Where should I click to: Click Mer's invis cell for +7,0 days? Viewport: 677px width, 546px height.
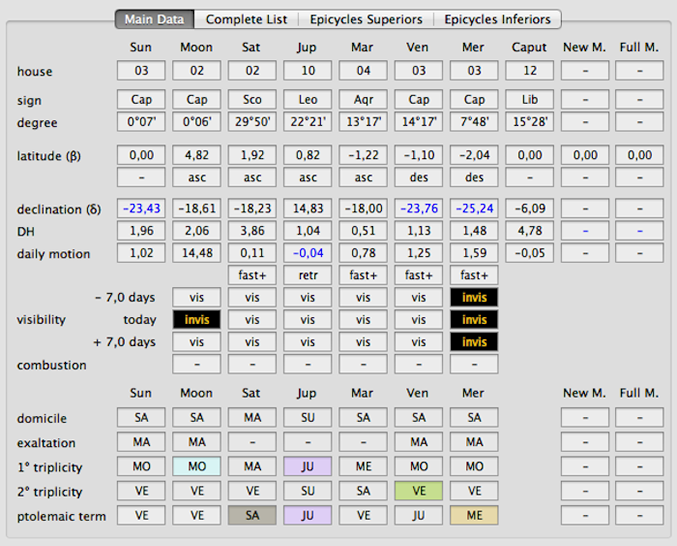(x=474, y=342)
